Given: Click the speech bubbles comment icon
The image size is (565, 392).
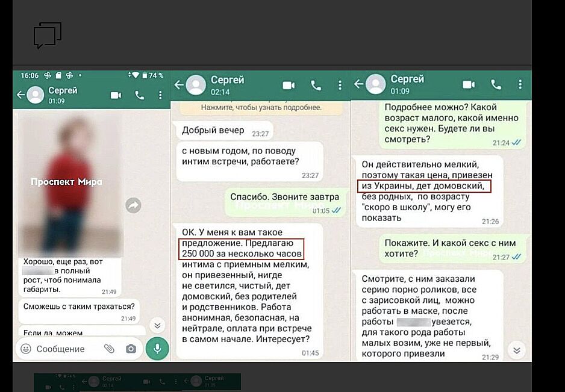Looking at the screenshot, I should click(x=48, y=35).
